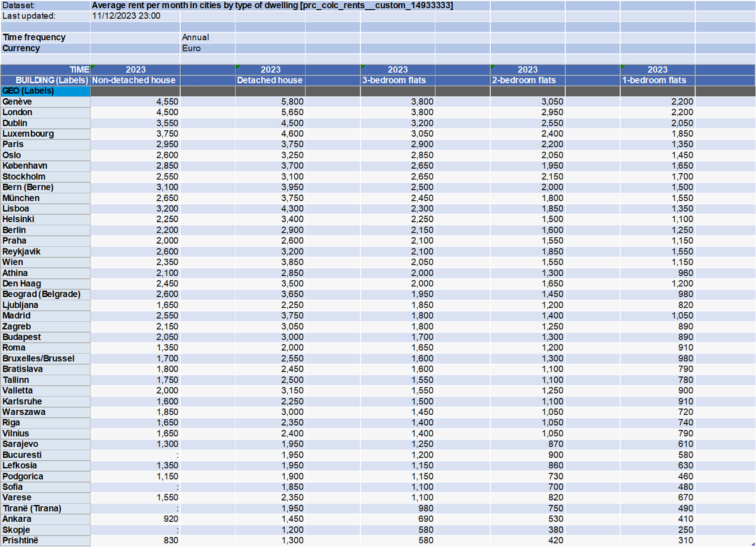Click the '1-bedroom flats' column header
Viewport: 756px width, 547px height.
(658, 80)
